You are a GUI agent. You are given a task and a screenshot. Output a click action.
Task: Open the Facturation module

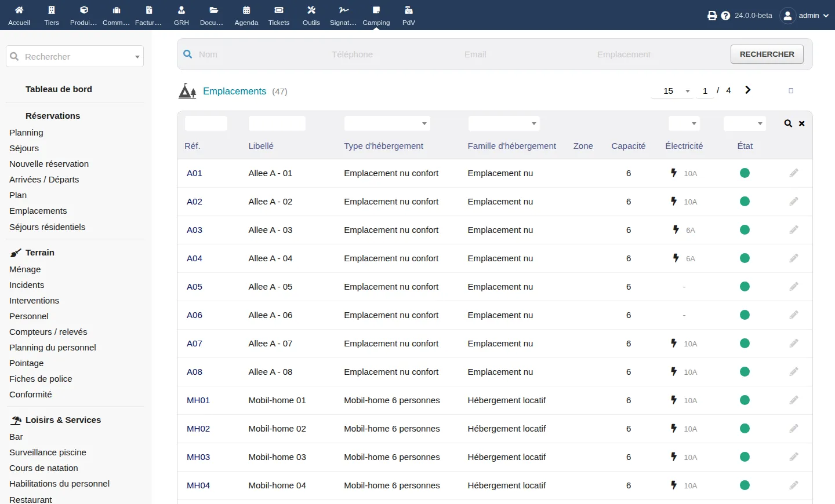tap(148, 16)
